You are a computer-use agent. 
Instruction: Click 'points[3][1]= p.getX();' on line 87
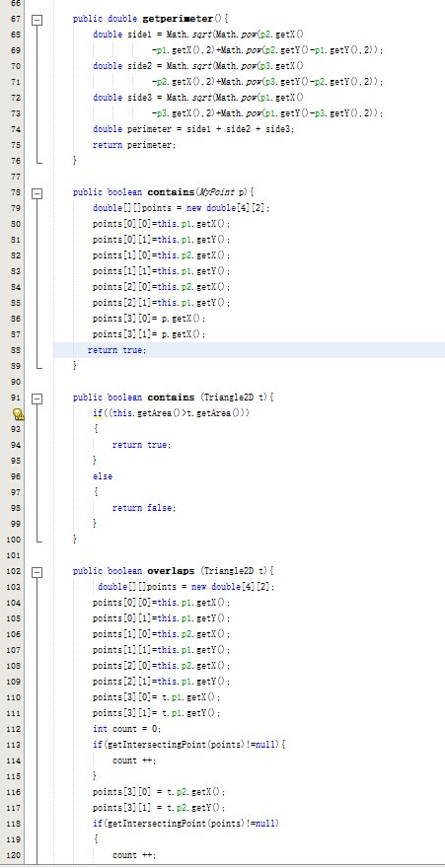149,334
